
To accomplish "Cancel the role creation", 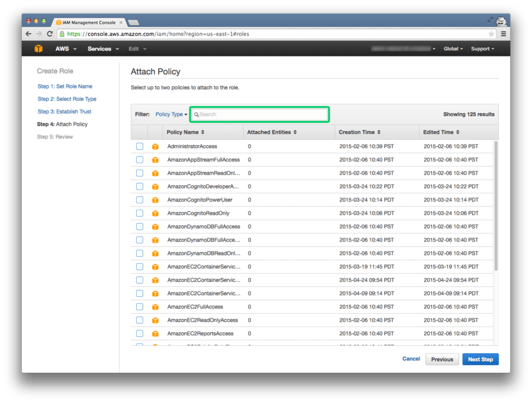I will 411,359.
